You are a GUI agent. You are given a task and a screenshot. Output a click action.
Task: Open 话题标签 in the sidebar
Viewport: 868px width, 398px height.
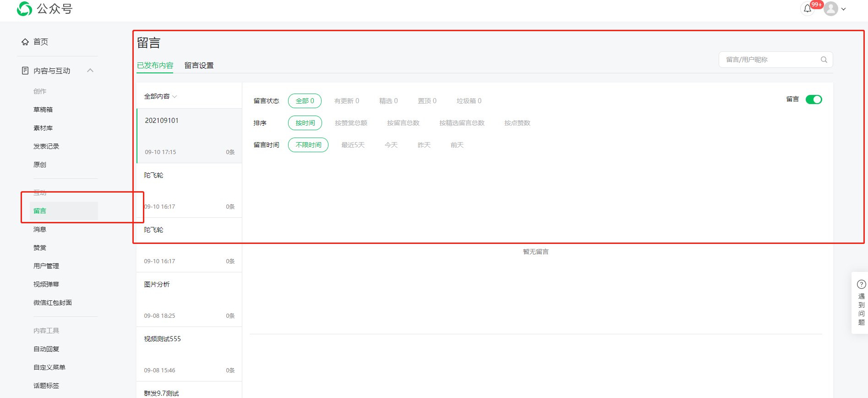tap(46, 386)
